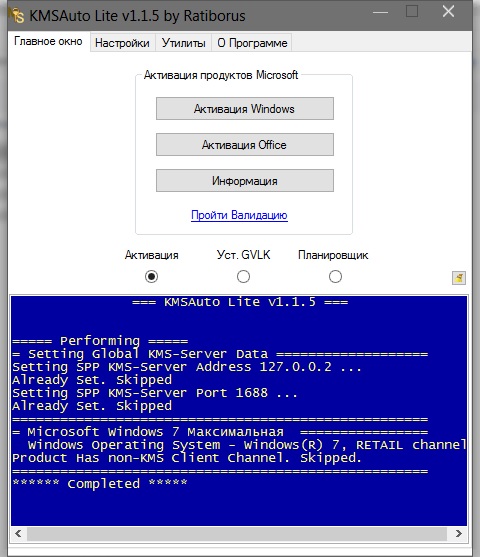This screenshot has height=557, width=480.
Task: Click the Информация button
Action: (x=245, y=181)
